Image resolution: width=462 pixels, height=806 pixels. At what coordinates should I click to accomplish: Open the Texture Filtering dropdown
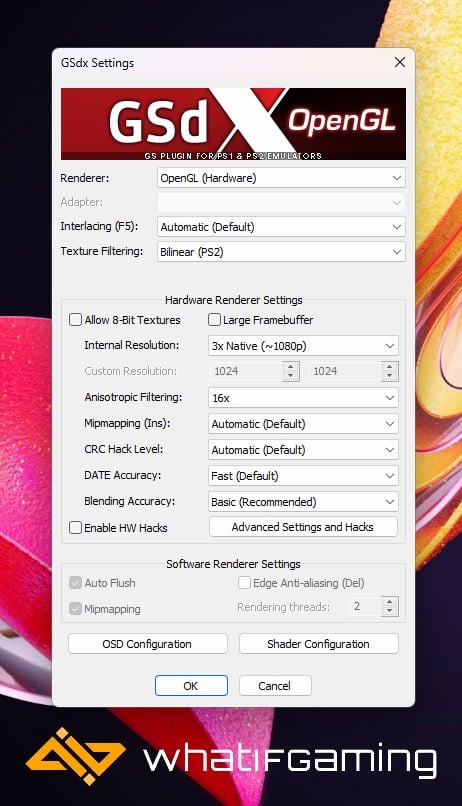[x=281, y=252]
